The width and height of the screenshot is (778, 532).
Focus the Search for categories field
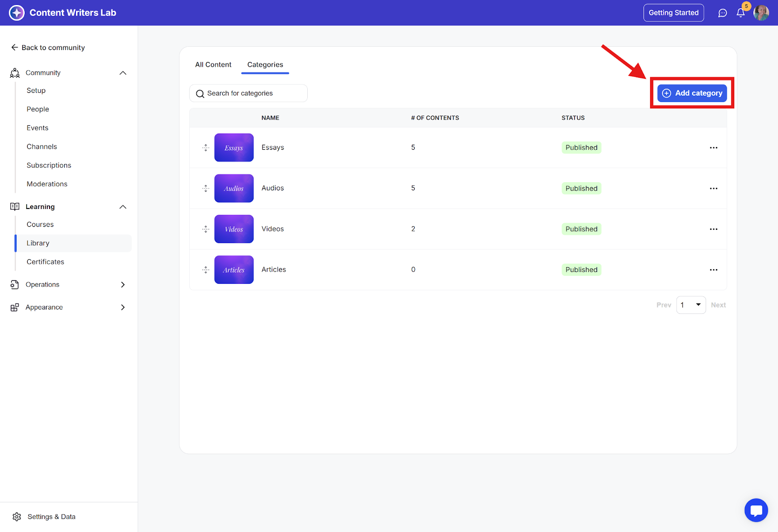coord(248,93)
